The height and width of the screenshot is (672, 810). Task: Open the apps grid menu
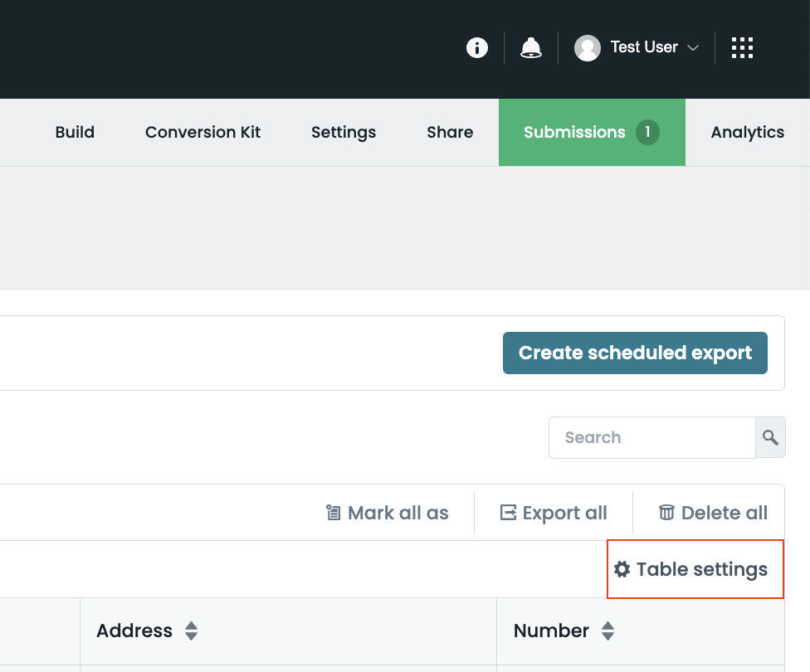click(x=742, y=48)
